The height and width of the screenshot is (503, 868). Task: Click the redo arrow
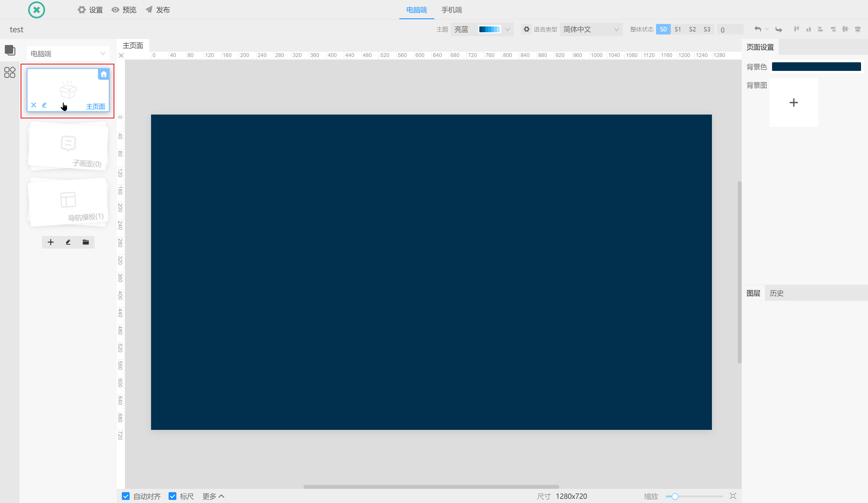coord(778,29)
